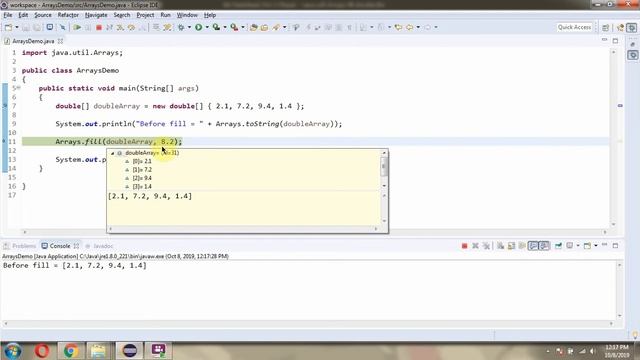The image size is (640, 360).
Task: Open the Navigate menu
Action: [x=96, y=15]
